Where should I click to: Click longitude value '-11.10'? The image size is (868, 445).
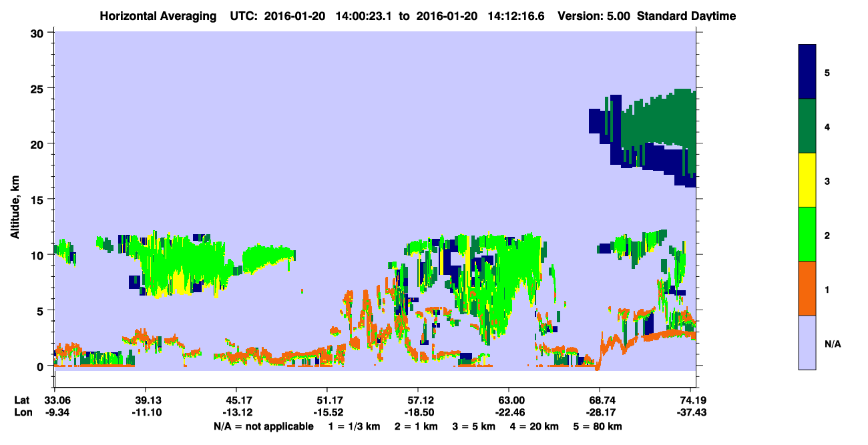point(145,412)
